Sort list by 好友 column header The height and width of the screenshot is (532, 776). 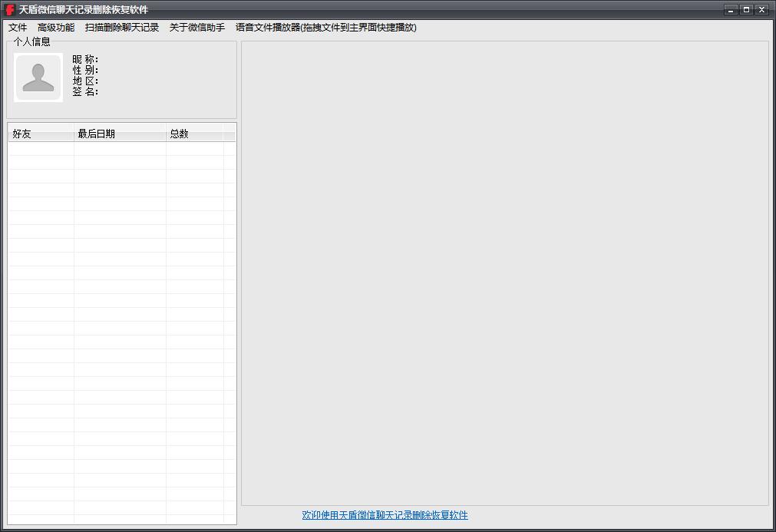41,134
